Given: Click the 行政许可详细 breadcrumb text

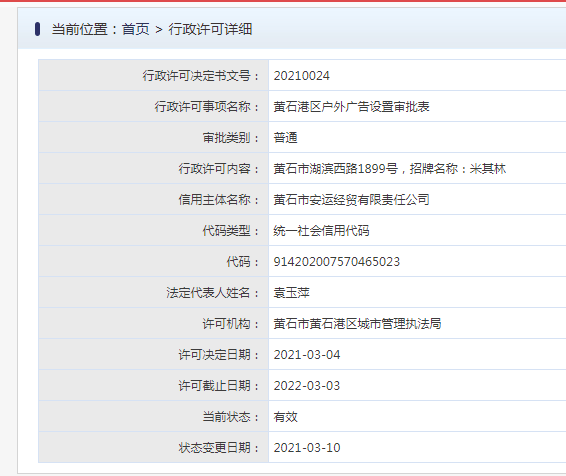Looking at the screenshot, I should pyautogui.click(x=210, y=29).
